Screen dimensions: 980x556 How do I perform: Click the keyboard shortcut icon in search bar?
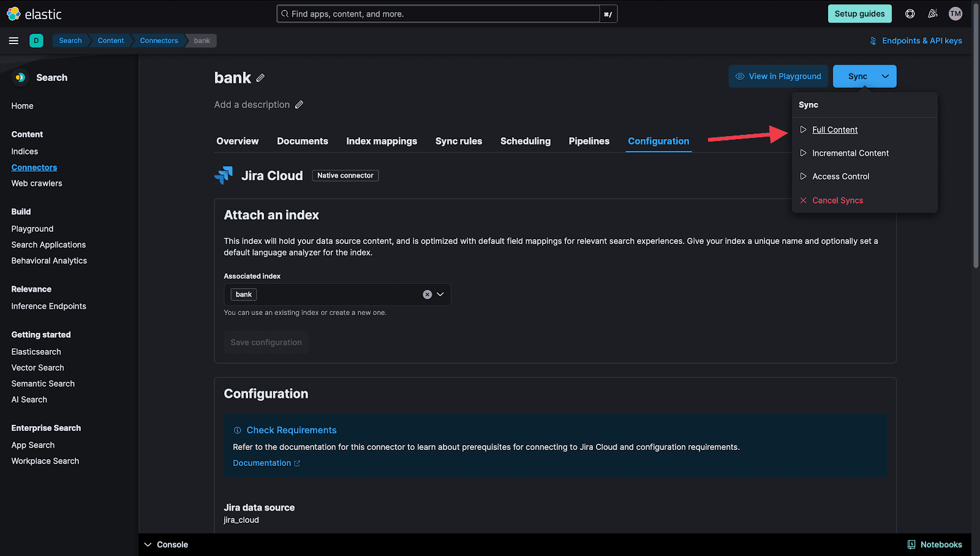coord(608,13)
